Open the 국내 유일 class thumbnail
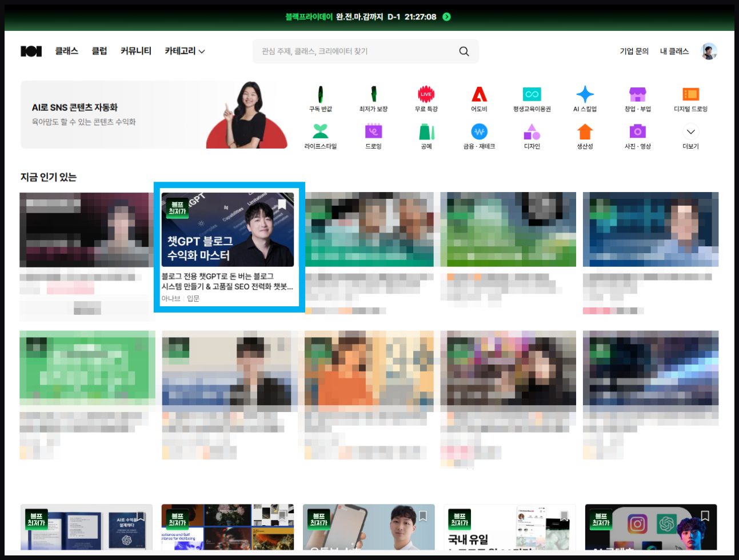The height and width of the screenshot is (560, 739). (x=510, y=527)
